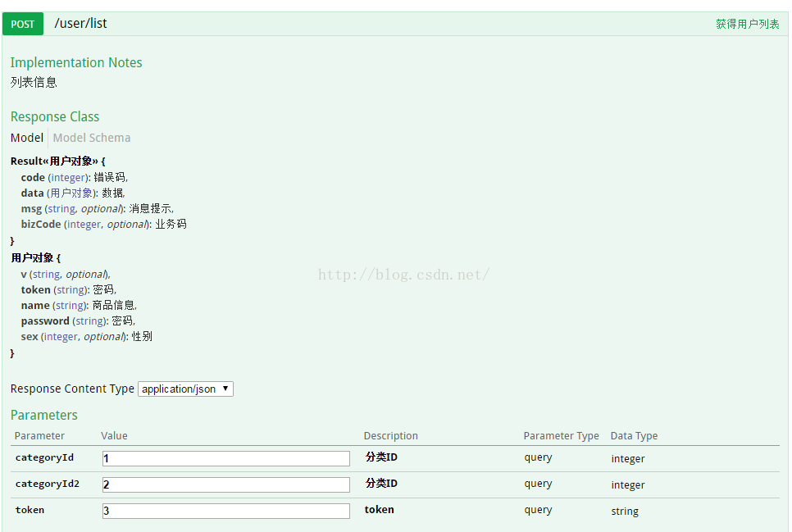
Task: Expand the /user/list endpoint path
Action: [81, 23]
